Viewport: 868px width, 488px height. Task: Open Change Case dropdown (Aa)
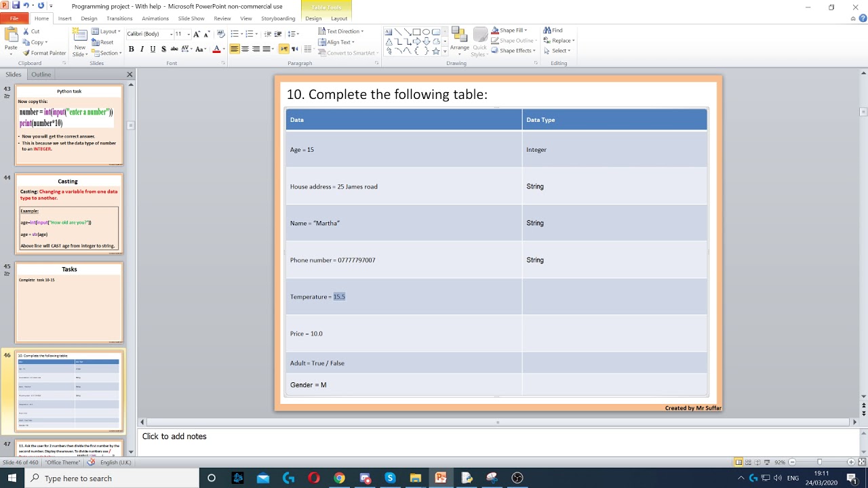[x=201, y=49]
